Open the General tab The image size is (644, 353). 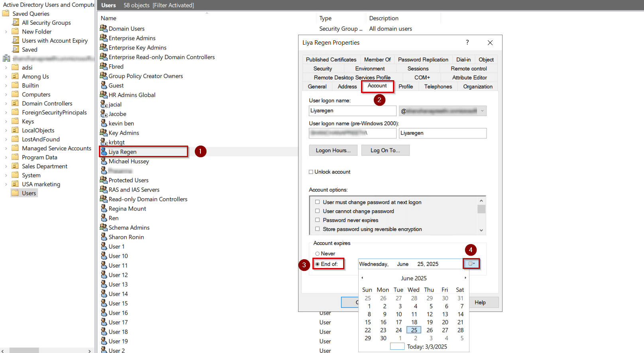pos(317,87)
